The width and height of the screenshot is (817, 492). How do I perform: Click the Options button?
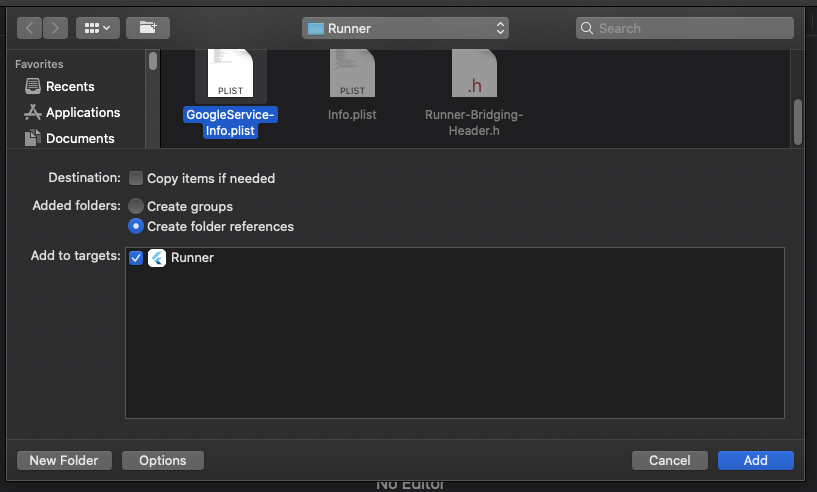tap(163, 460)
